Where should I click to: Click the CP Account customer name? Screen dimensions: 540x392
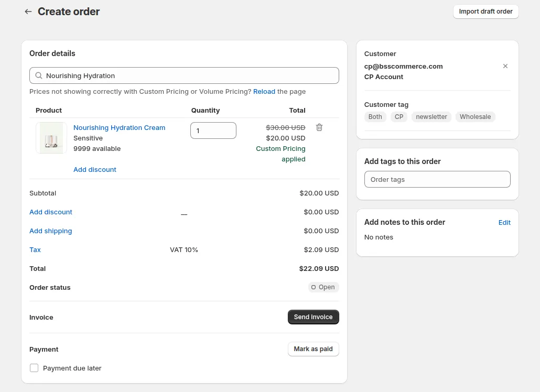(384, 77)
